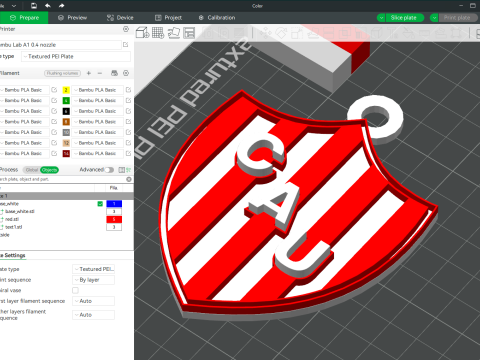The width and height of the screenshot is (480, 360).
Task: Clear the object search field icon
Action: (x=129, y=179)
